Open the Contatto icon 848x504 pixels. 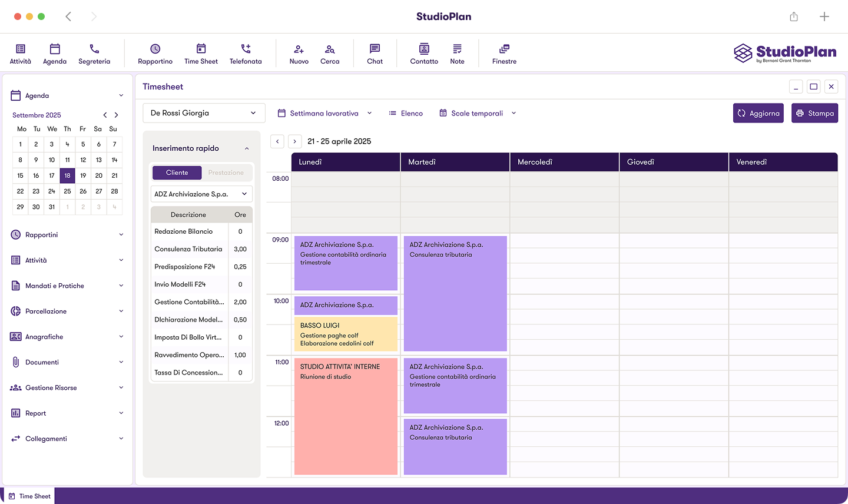pos(424,54)
